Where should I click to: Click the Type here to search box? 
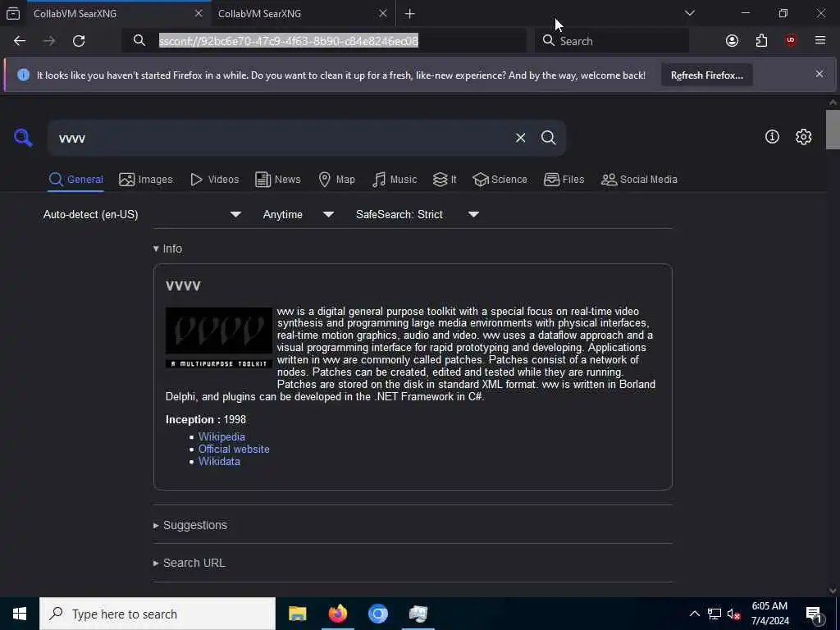(x=157, y=614)
